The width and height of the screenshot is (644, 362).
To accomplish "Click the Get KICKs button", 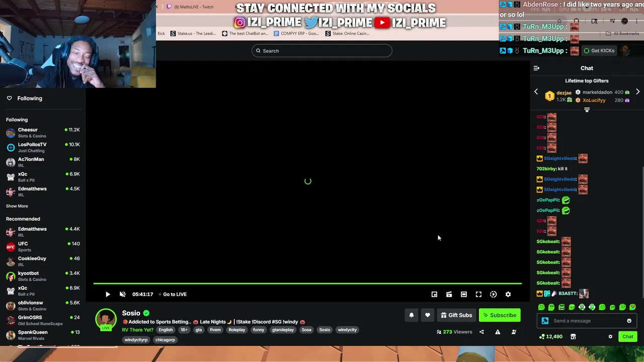I will 599,51.
